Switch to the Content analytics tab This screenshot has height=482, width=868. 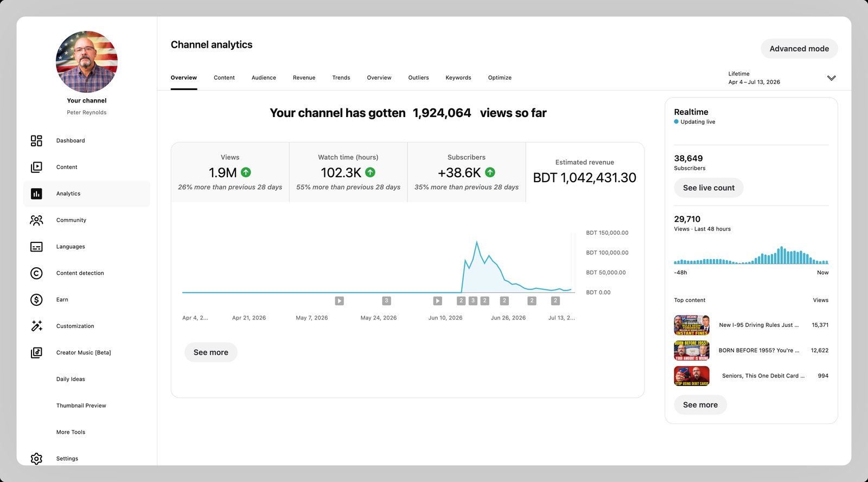click(224, 78)
